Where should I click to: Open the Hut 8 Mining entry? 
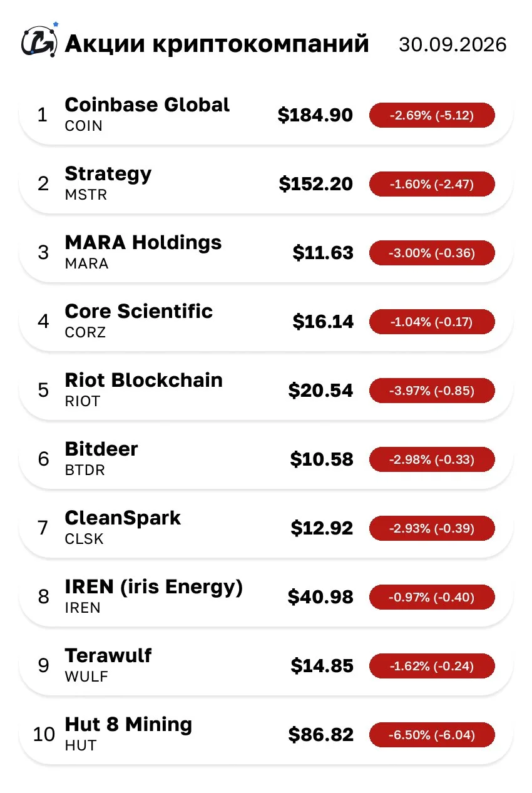(x=266, y=735)
